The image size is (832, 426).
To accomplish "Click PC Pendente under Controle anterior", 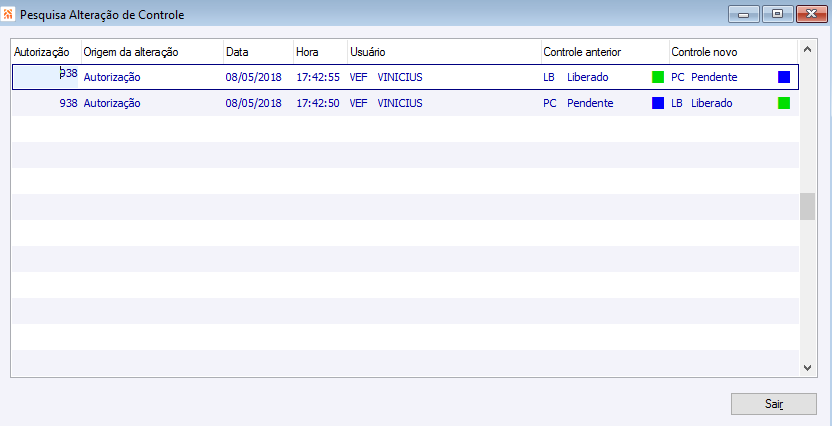I will coord(578,103).
